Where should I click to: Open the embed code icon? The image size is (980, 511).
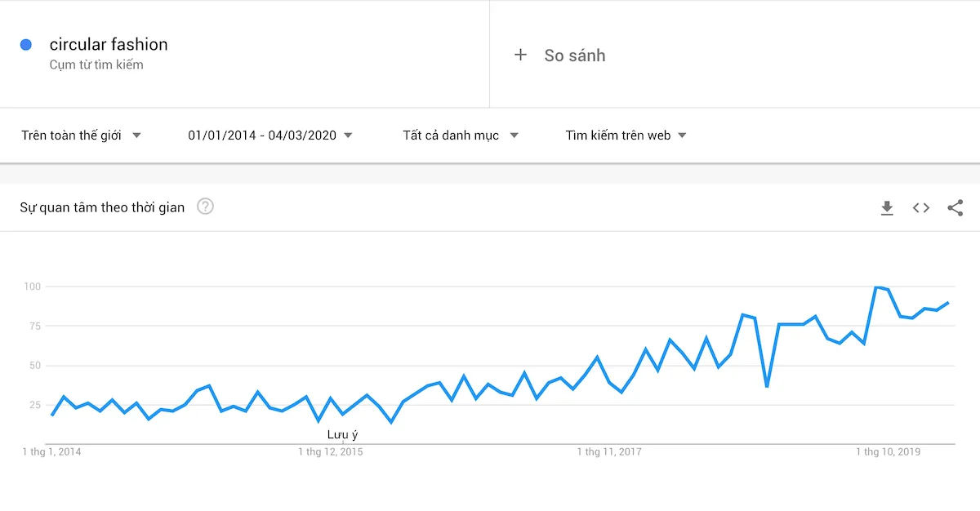[x=921, y=208]
